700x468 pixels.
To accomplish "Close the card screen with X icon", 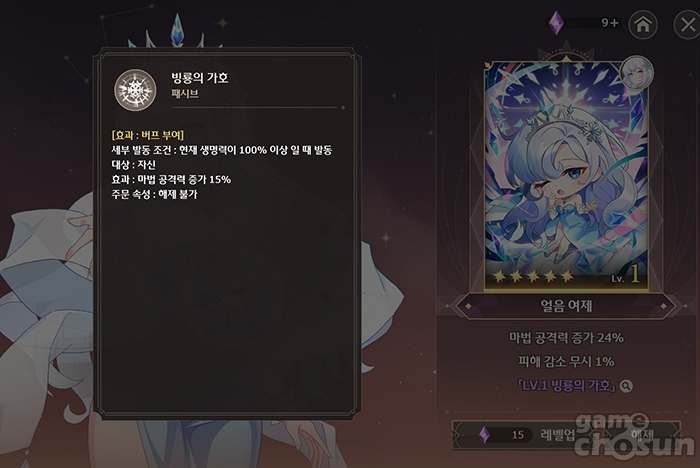I will tap(688, 25).
